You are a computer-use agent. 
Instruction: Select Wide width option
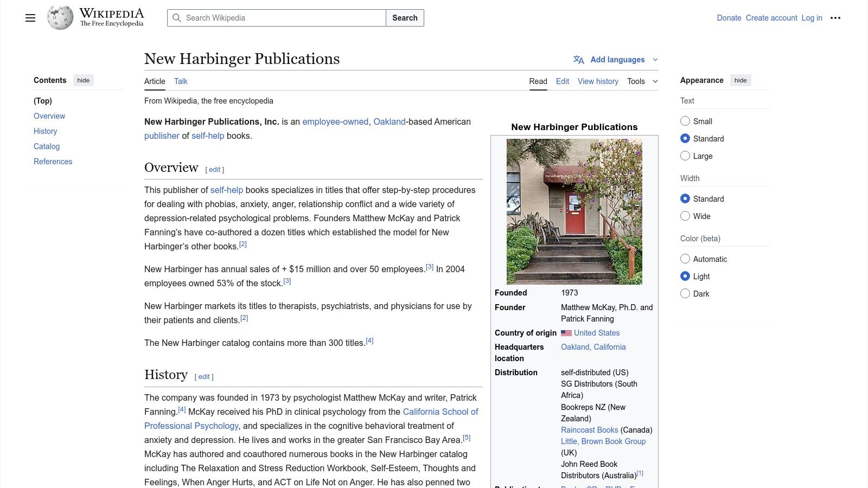[x=685, y=216]
